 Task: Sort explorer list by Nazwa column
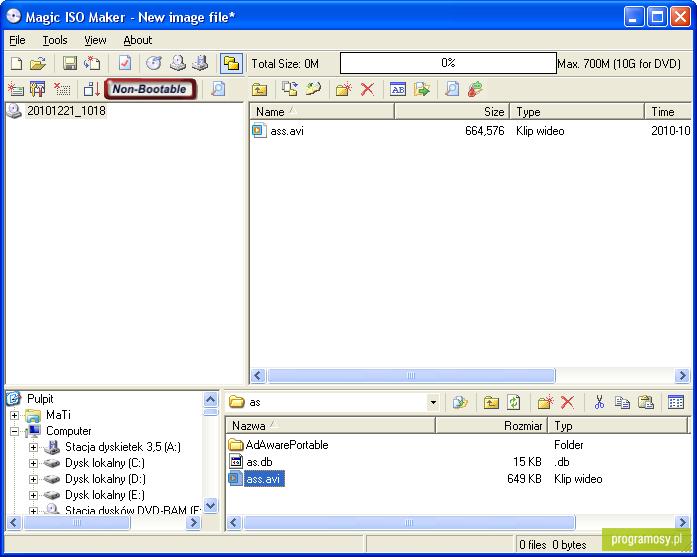[x=331, y=426]
